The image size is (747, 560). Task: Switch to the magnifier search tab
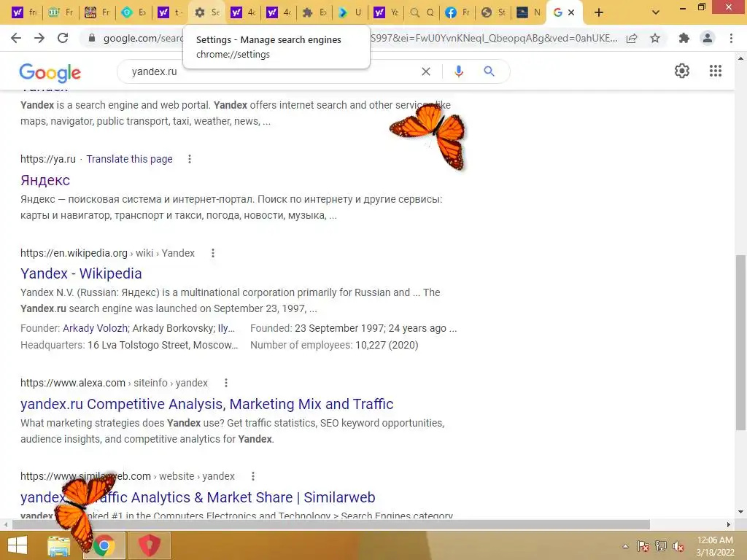click(422, 13)
